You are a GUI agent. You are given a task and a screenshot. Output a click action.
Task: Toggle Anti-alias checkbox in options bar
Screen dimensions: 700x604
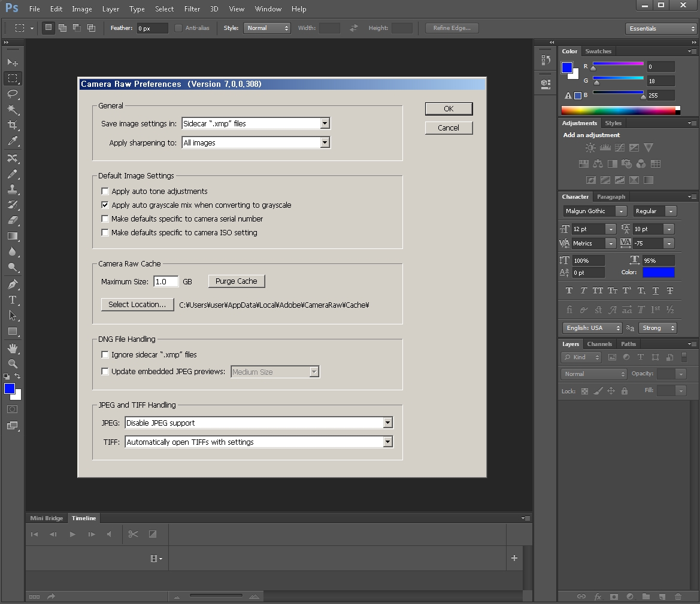click(x=178, y=28)
